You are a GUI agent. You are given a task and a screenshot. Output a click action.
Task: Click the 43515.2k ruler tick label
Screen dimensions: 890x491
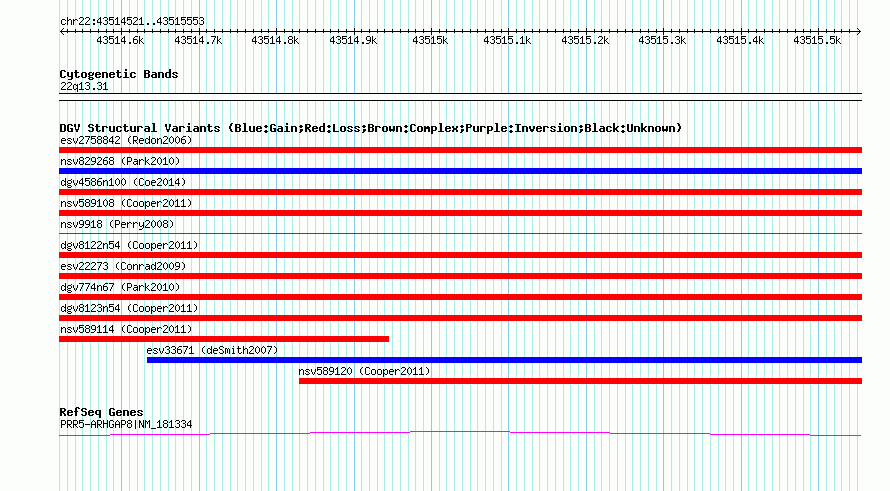pos(585,40)
